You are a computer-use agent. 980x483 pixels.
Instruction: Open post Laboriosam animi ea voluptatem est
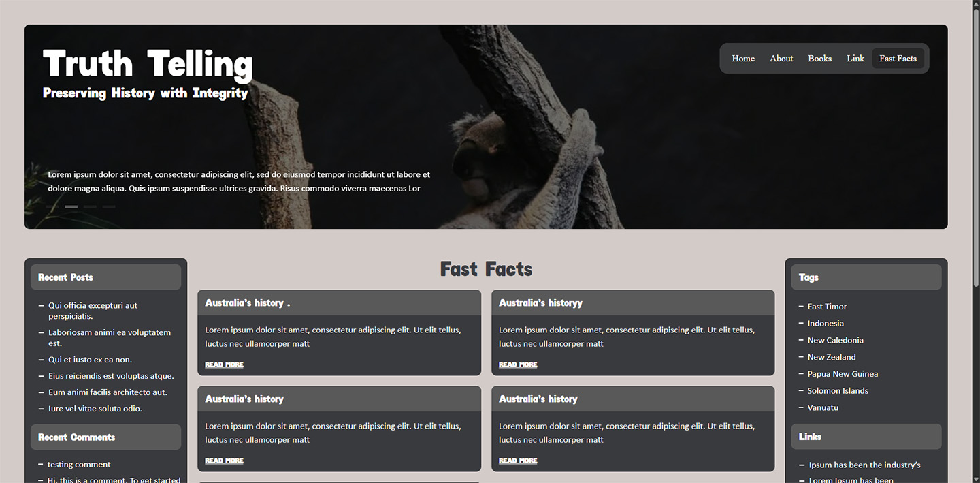[x=109, y=338]
